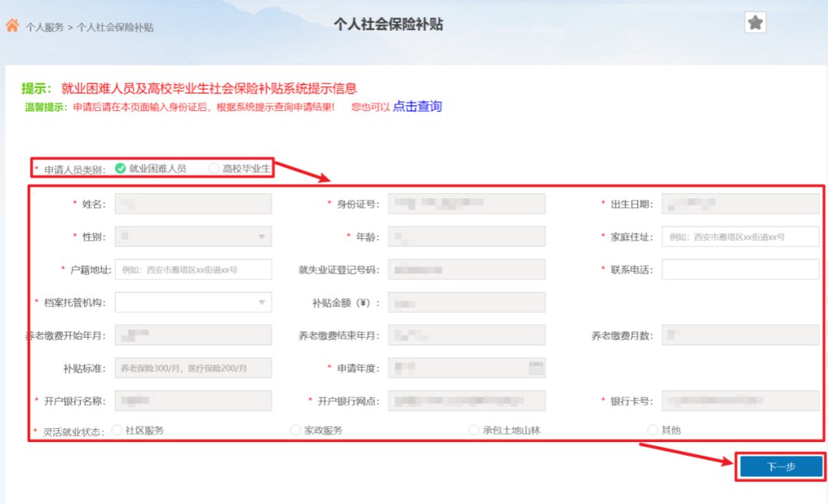Open the 性别 dropdown

tap(193, 237)
